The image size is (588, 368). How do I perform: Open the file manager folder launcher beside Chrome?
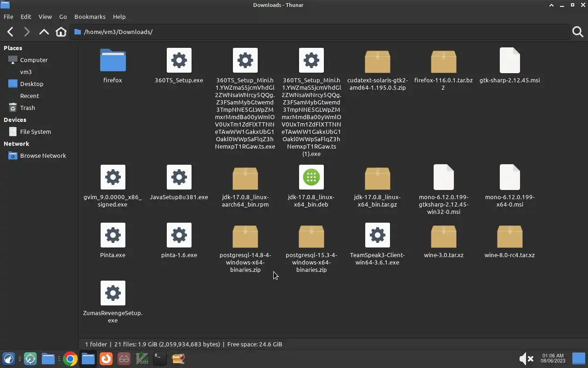coord(48,359)
